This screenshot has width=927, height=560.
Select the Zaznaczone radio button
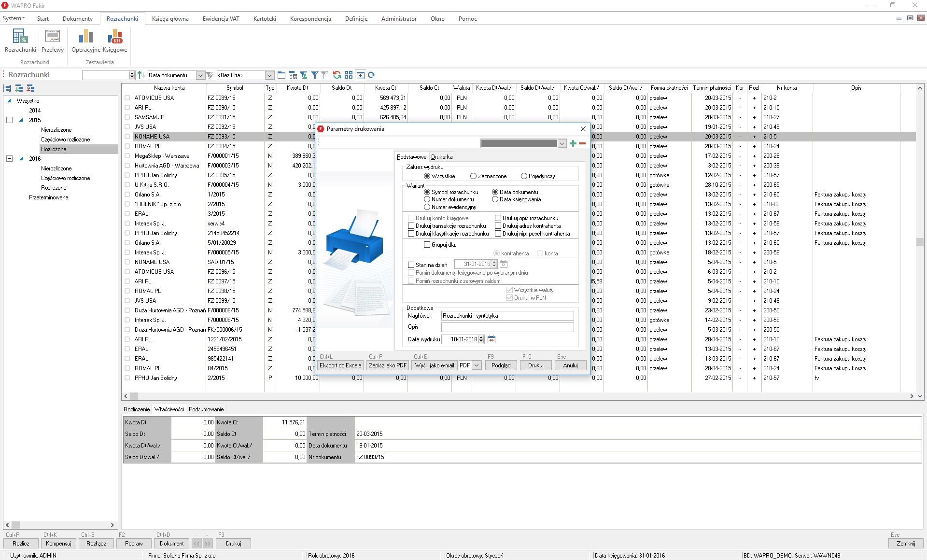tap(473, 176)
